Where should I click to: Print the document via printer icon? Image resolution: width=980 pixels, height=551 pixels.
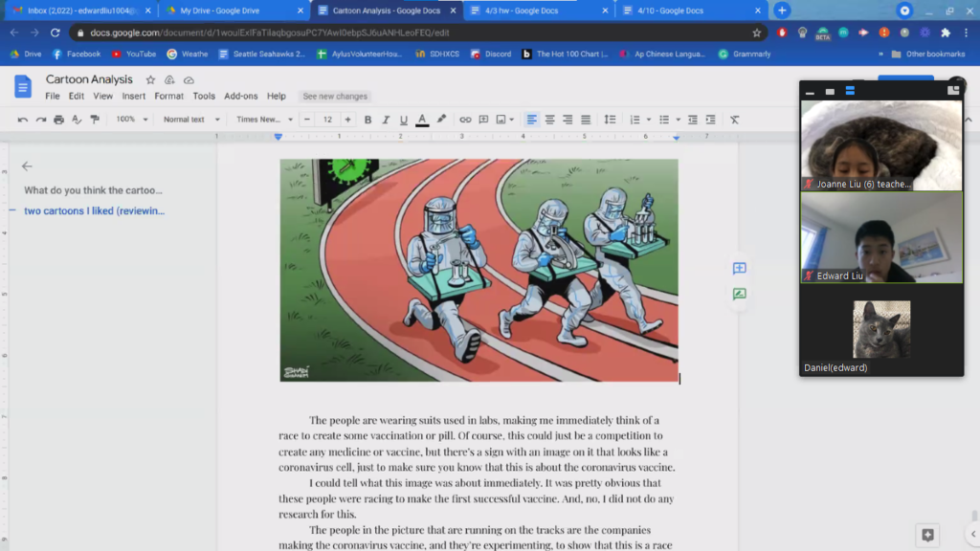58,120
